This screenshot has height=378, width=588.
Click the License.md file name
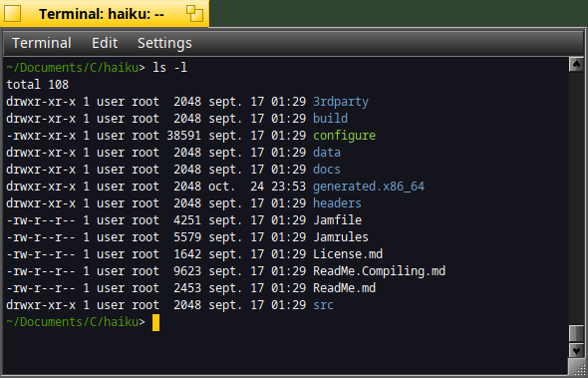348,254
